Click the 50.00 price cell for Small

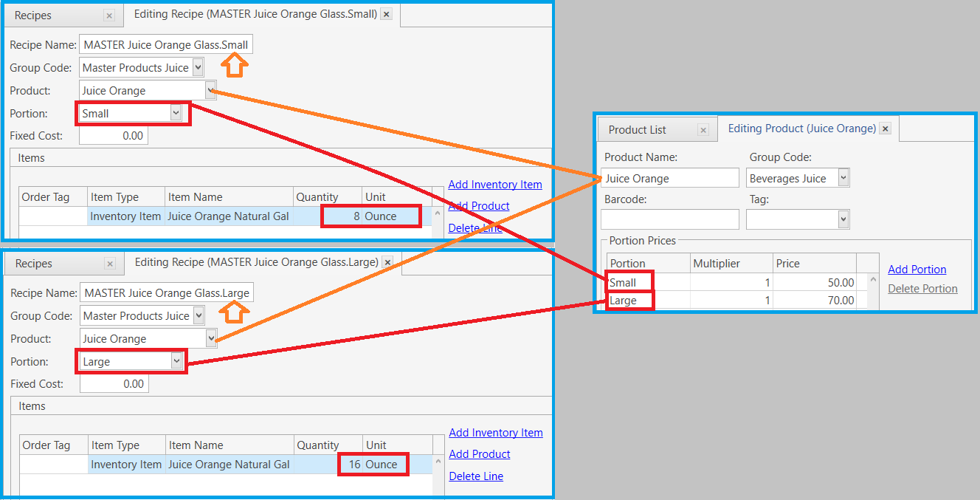point(815,282)
